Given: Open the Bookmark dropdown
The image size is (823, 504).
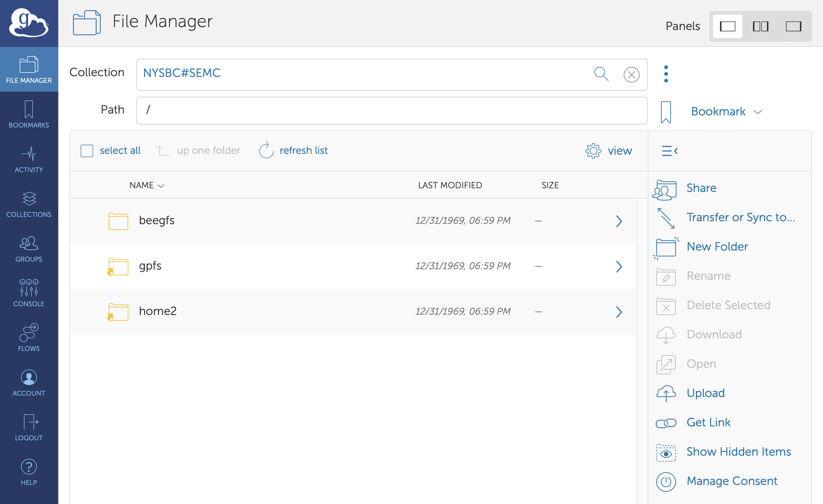Looking at the screenshot, I should pos(726,111).
